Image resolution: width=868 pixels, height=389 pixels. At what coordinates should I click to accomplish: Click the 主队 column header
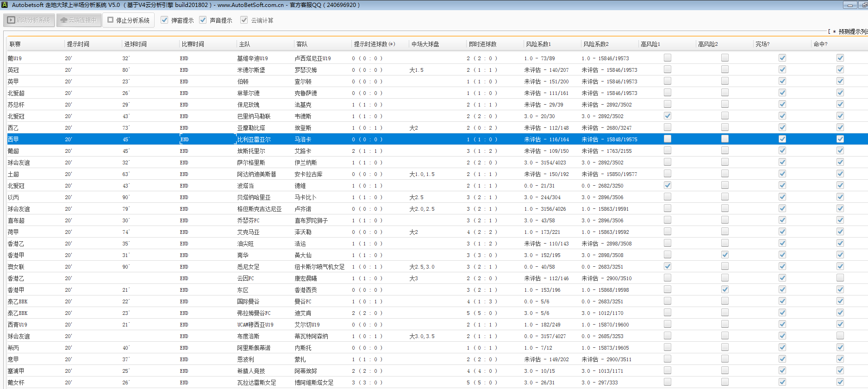pos(244,44)
